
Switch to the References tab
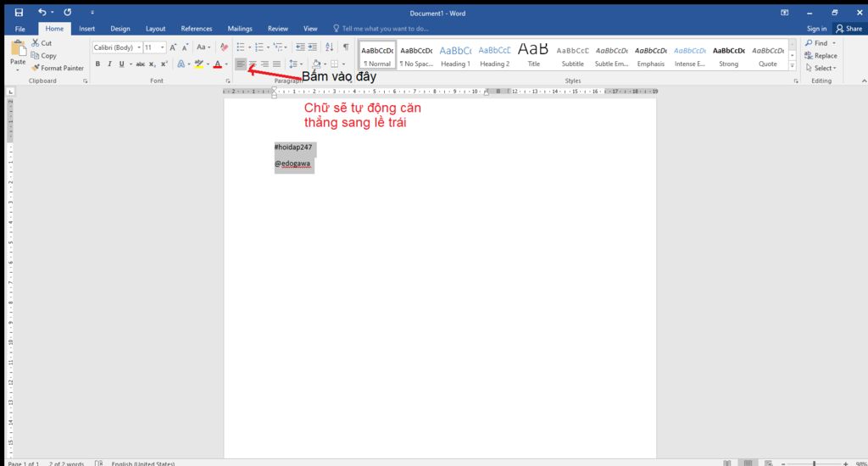[197, 29]
